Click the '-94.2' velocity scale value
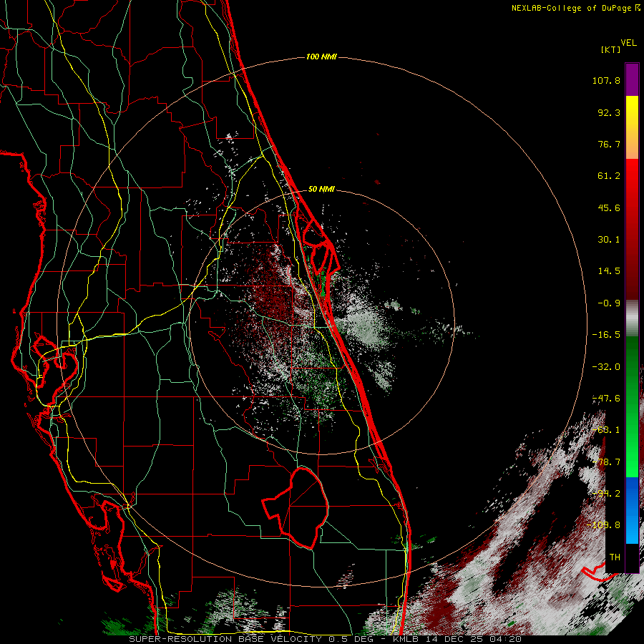Image resolution: width=644 pixels, height=644 pixels. coord(606,494)
